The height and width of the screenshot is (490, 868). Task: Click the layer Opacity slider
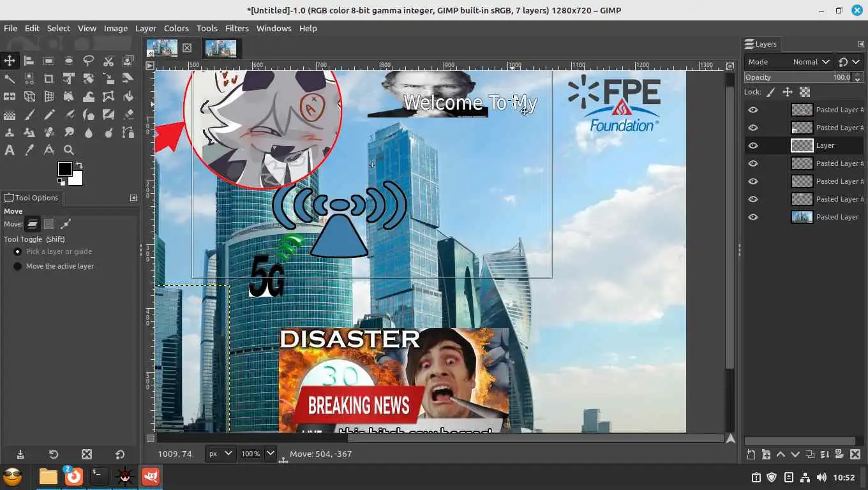pos(798,77)
